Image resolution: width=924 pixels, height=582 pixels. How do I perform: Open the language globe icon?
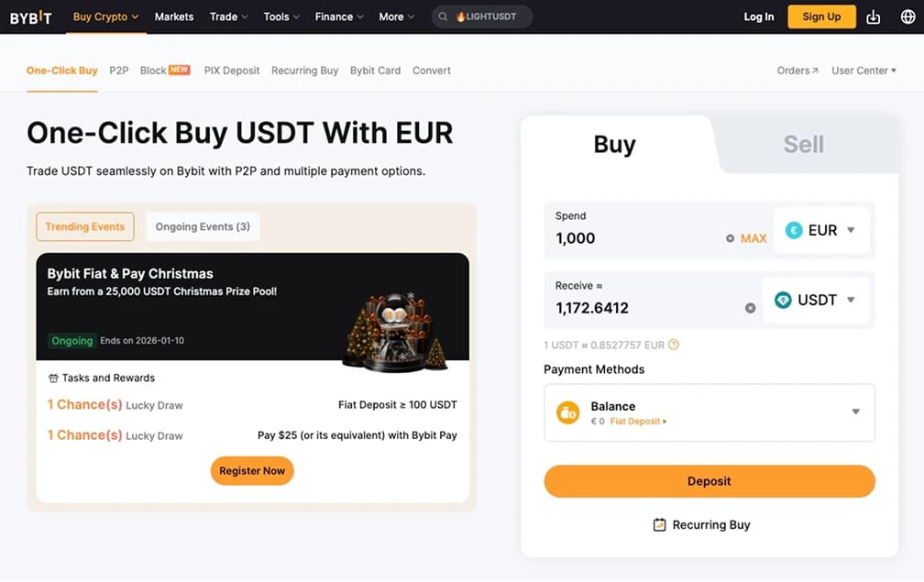coord(907,16)
